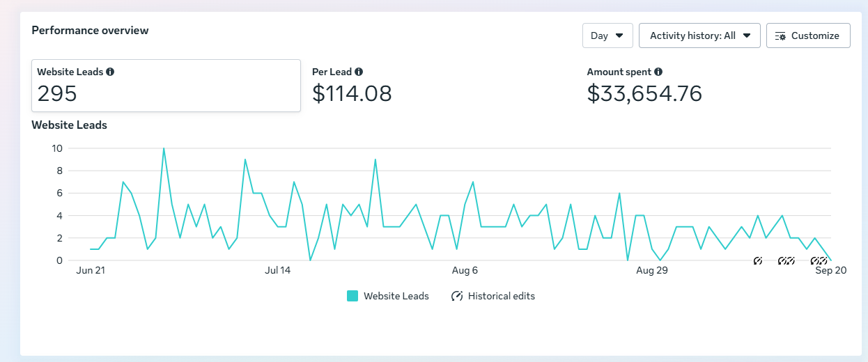
Task: Click the Website Leads chart title above graph
Action: pos(69,125)
